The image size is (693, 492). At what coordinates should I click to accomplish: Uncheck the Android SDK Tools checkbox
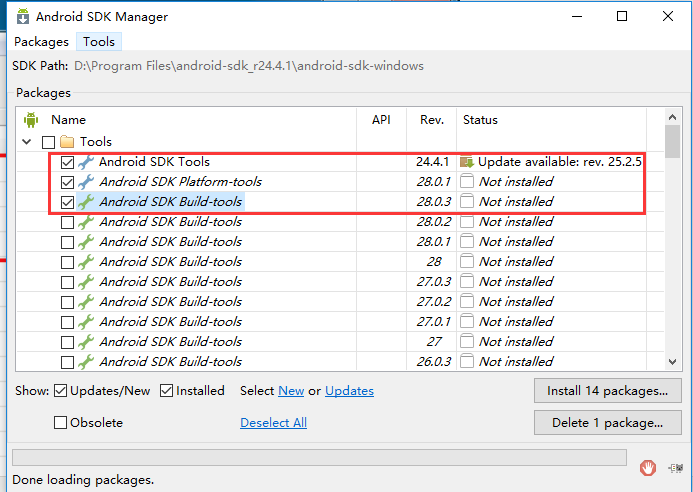pyautogui.click(x=67, y=162)
